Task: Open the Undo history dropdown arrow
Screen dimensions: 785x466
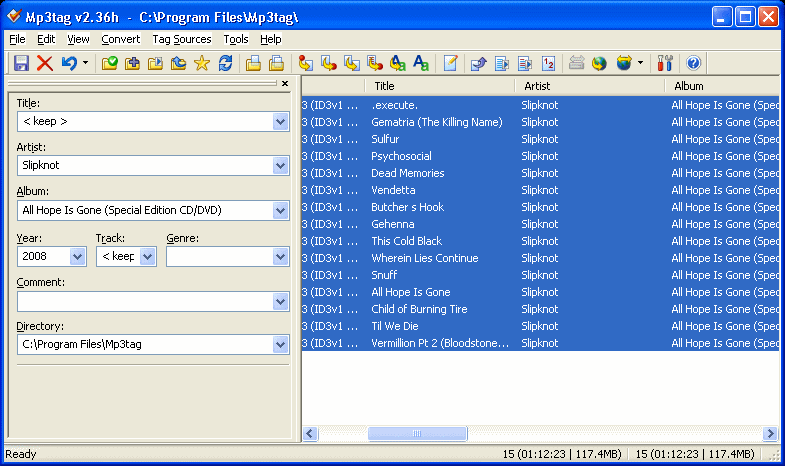Action: coord(85,63)
